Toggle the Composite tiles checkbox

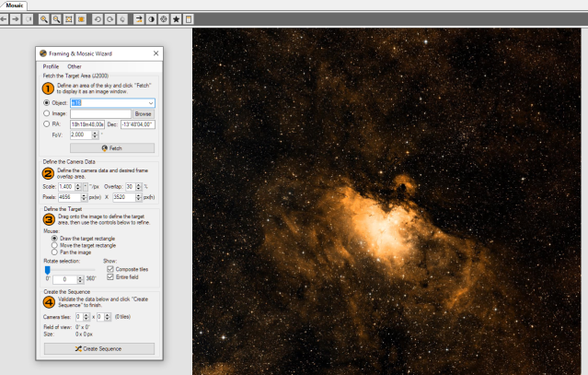[x=111, y=269]
